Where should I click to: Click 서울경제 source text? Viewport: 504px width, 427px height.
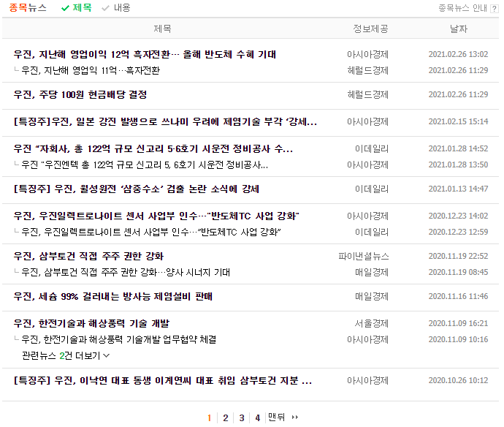pyautogui.click(x=372, y=323)
